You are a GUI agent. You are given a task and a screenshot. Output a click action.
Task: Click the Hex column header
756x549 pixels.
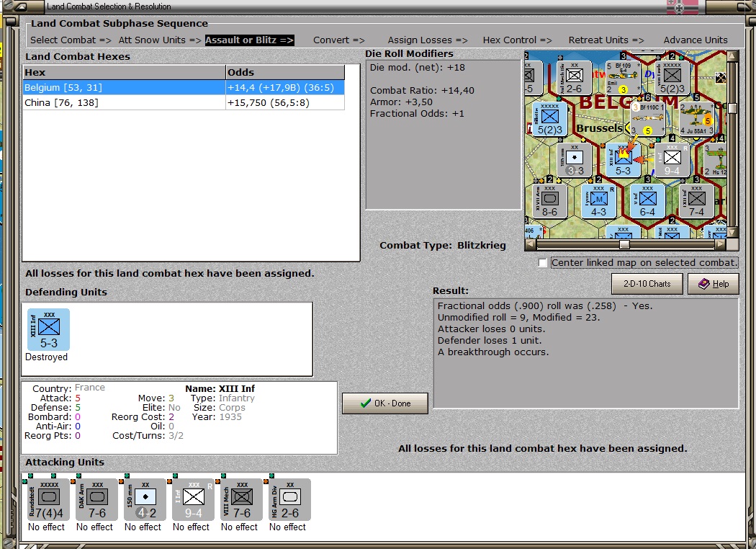coord(125,72)
